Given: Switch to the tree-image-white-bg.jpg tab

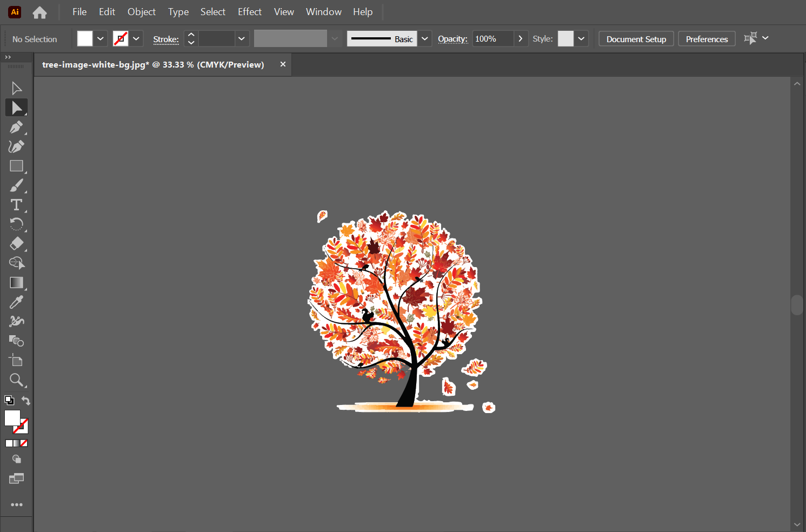Looking at the screenshot, I should pyautogui.click(x=153, y=64).
